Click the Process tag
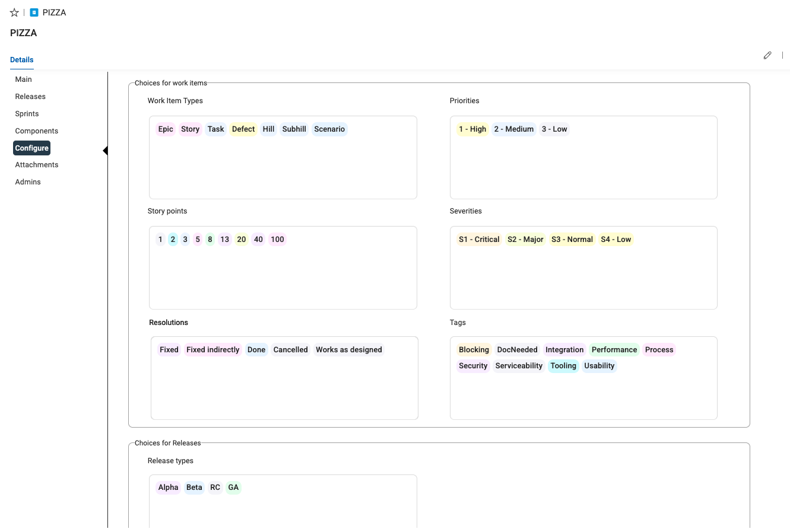The image size is (790, 532). (659, 350)
